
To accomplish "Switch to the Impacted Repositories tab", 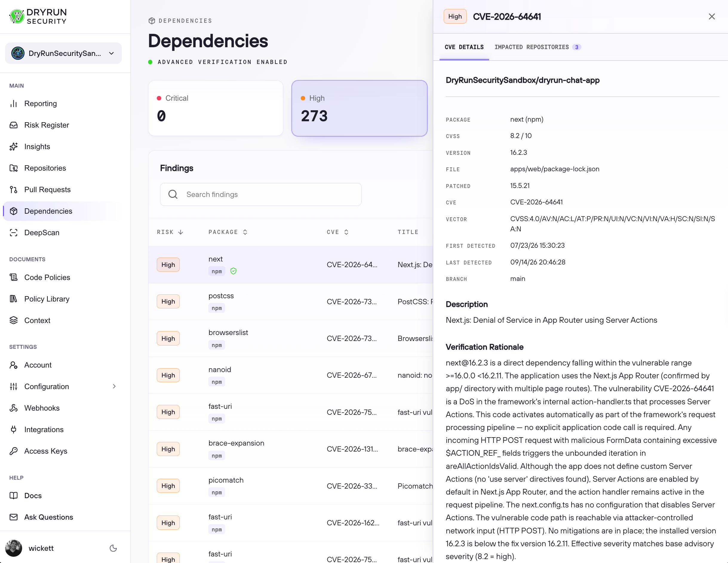I will tap(537, 47).
